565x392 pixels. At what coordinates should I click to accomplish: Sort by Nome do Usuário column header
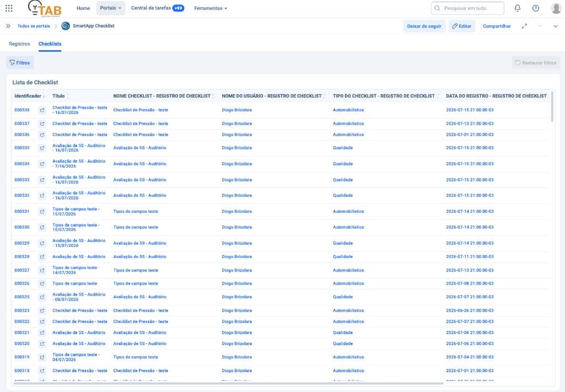[274, 96]
